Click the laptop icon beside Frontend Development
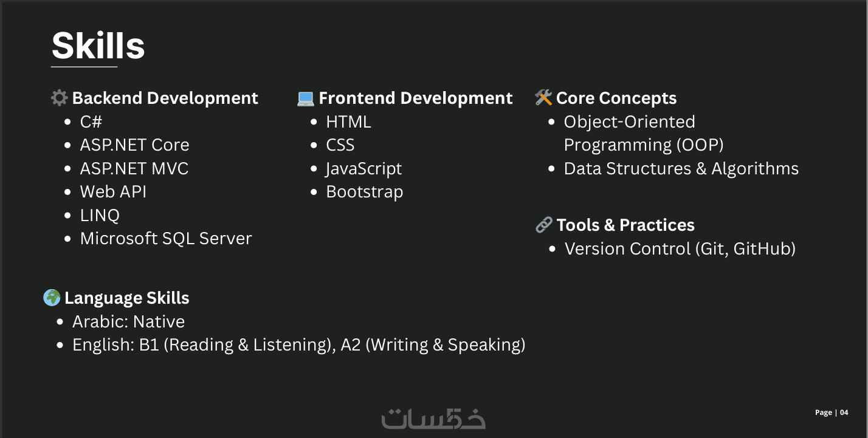 306,98
